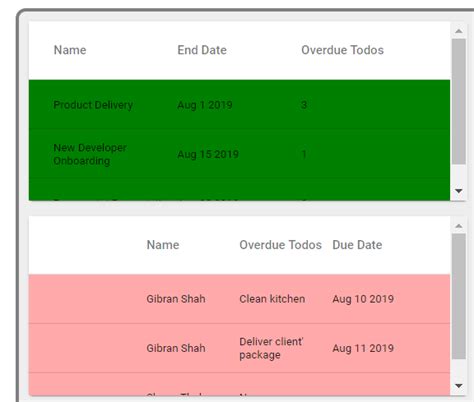
Task: Select the Clean kitchen todo row
Action: 239,299
